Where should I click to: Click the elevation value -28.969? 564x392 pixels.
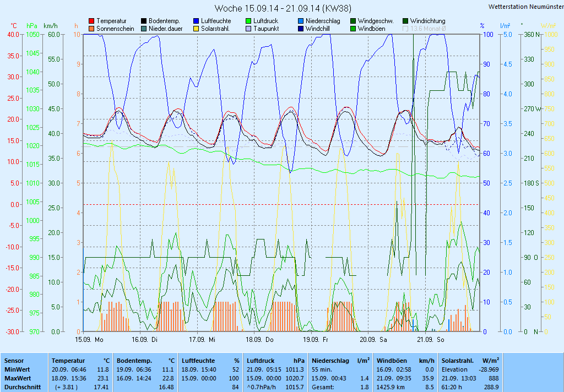point(489,369)
